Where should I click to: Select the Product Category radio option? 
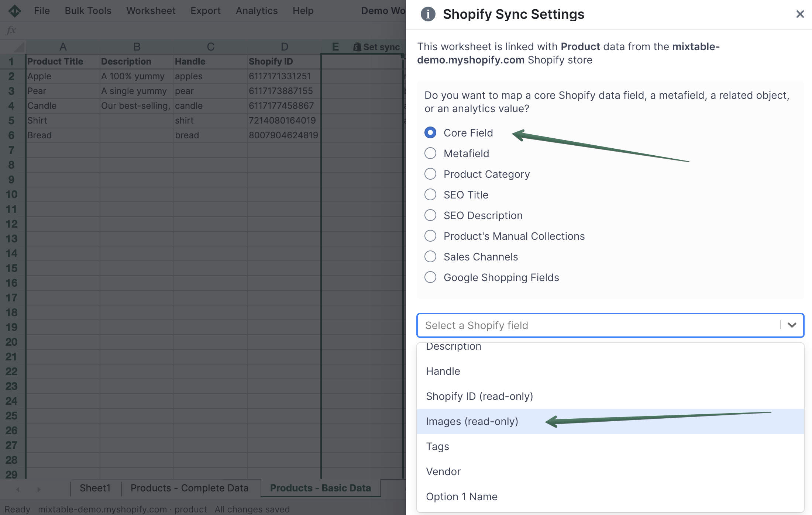430,174
